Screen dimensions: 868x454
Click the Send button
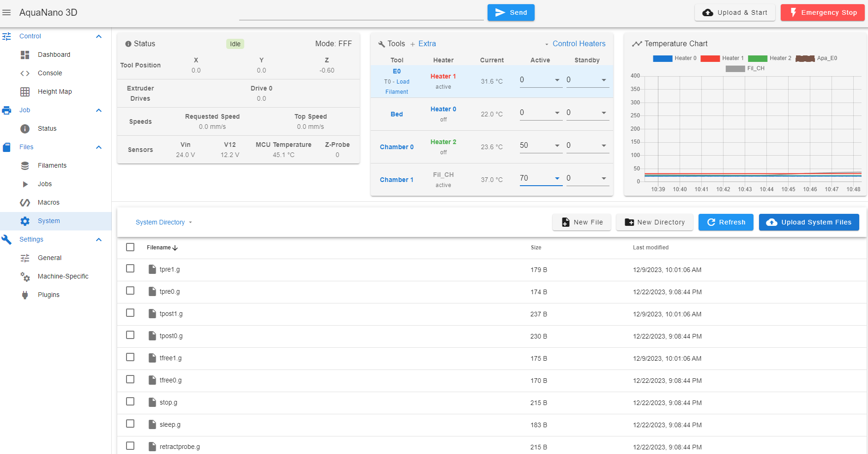511,12
